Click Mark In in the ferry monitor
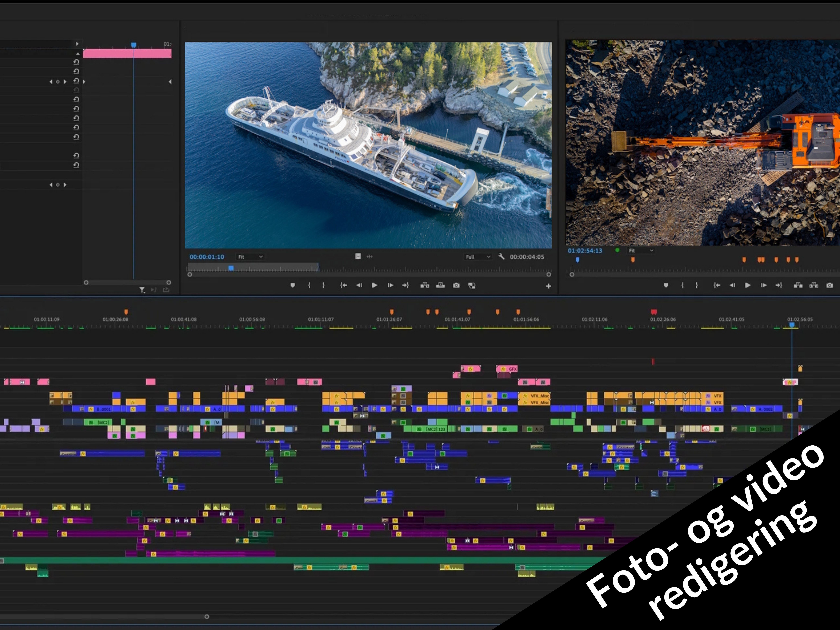The width and height of the screenshot is (840, 630). point(309,285)
